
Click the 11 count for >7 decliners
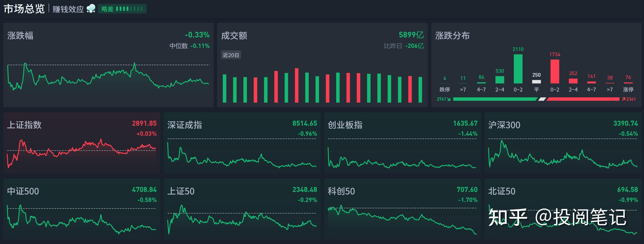(463, 78)
